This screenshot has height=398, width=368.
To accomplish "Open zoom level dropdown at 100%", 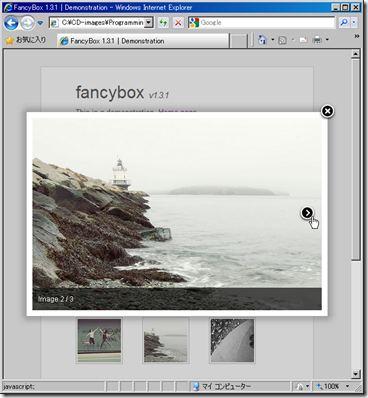I will point(347,386).
